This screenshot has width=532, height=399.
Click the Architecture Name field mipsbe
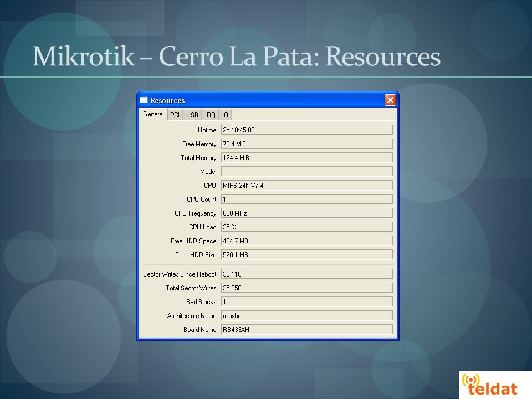coord(306,316)
